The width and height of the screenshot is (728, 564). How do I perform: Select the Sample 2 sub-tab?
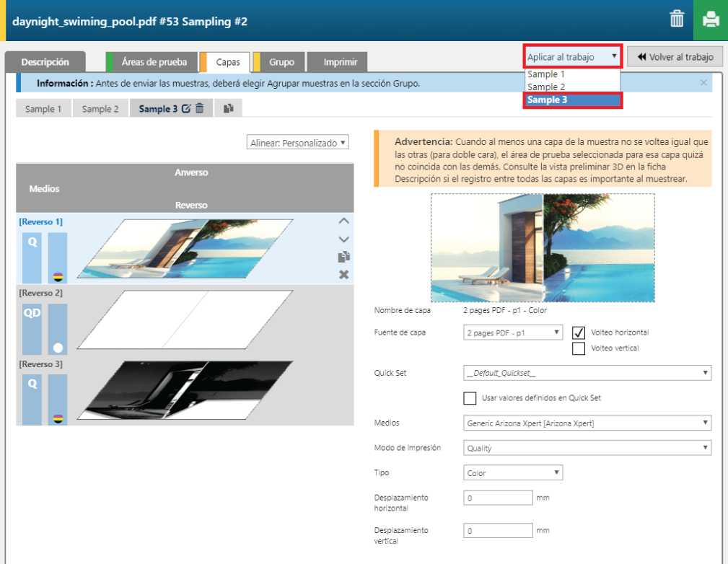click(100, 109)
